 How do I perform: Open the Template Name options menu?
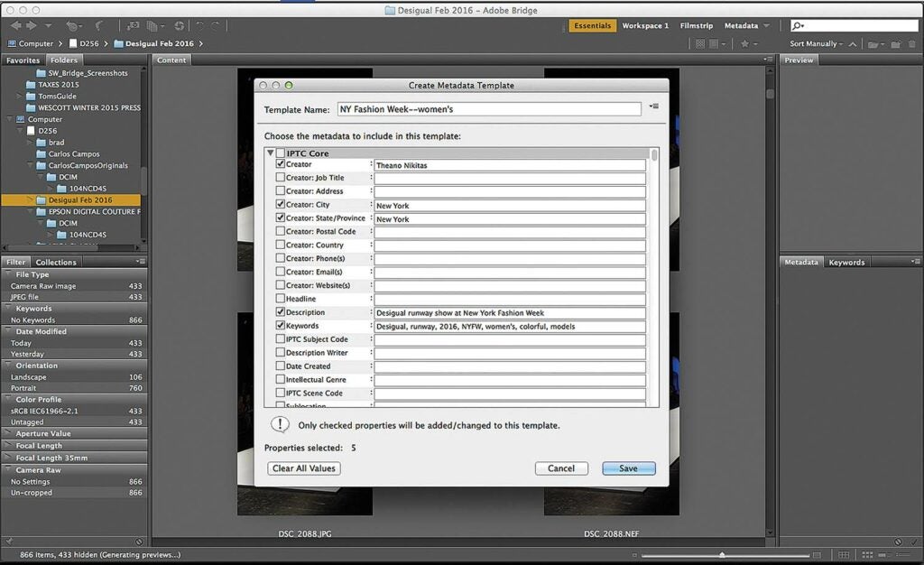click(x=654, y=107)
